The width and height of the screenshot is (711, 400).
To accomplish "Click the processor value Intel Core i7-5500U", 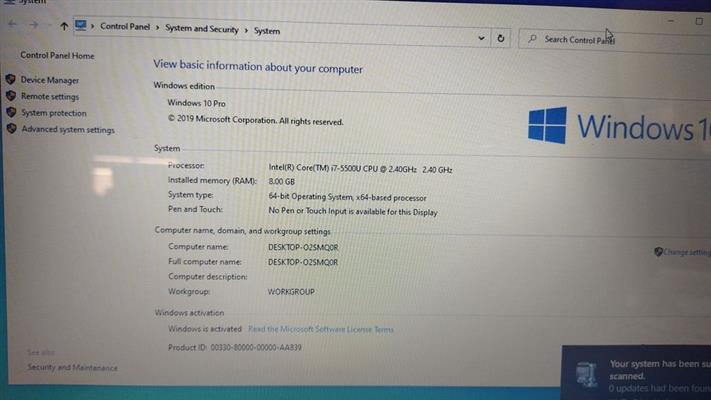I will 360,169.
